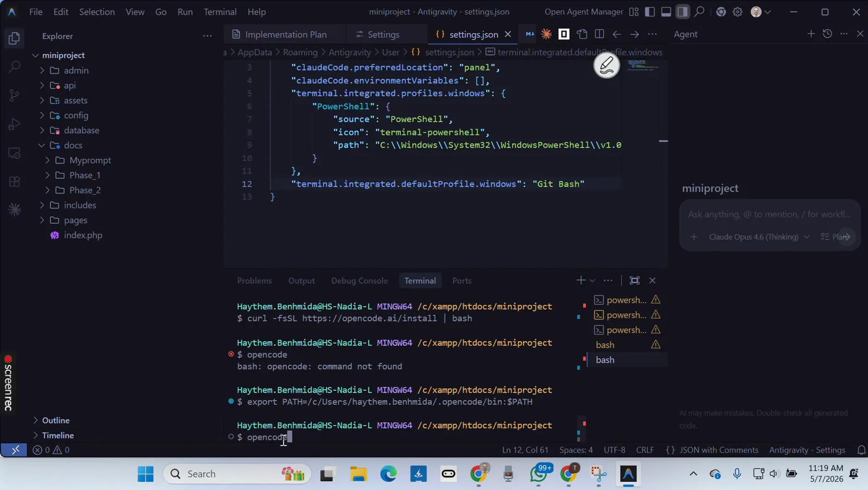This screenshot has width=868, height=490.
Task: Click the search magnifier in the title bar
Action: click(x=700, y=11)
